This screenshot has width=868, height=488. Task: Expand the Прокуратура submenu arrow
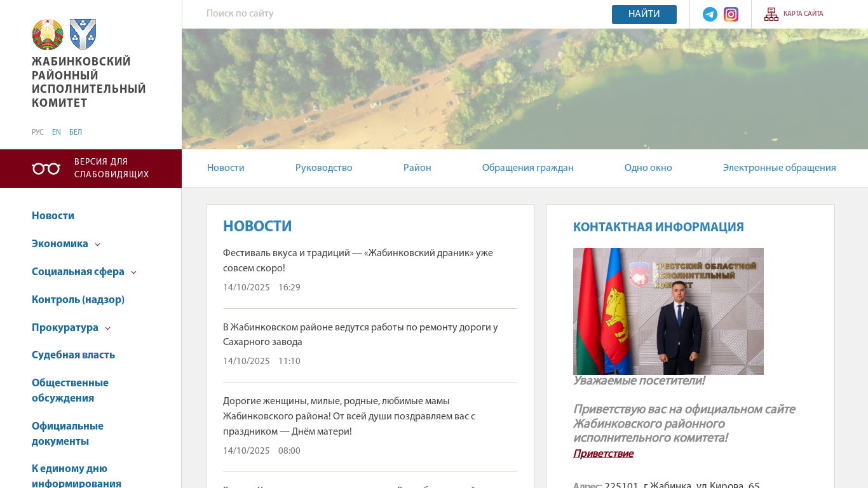[107, 329]
